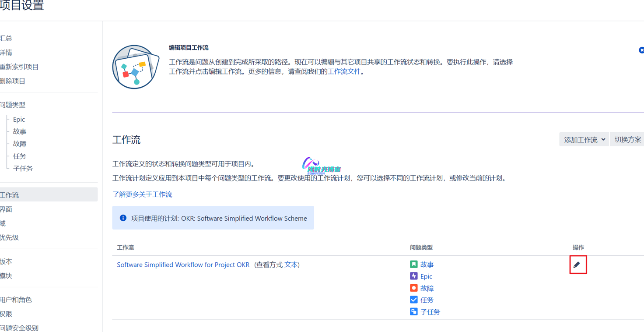Open the 工作流文件 documentation link
This screenshot has width=644, height=332.
[344, 71]
